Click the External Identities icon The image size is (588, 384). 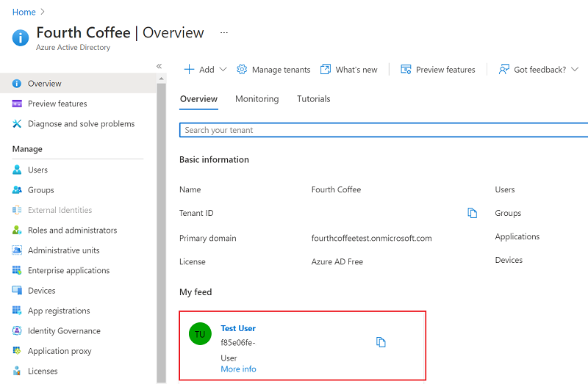click(17, 210)
